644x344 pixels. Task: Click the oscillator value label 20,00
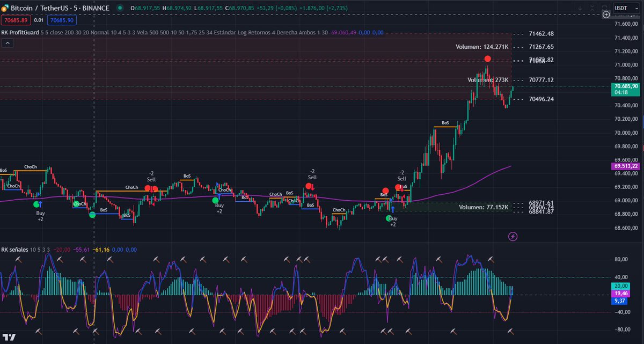click(x=620, y=286)
